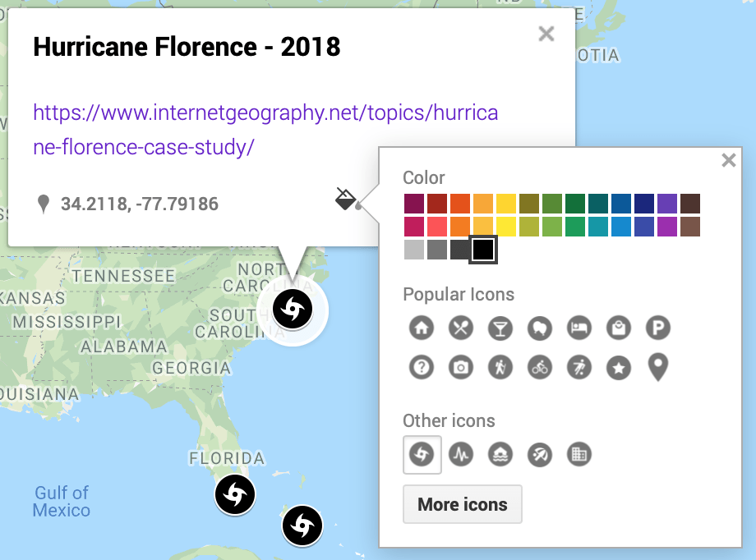Screen dimensions: 756x560
Task: Choose the bicycle icon
Action: (x=539, y=367)
